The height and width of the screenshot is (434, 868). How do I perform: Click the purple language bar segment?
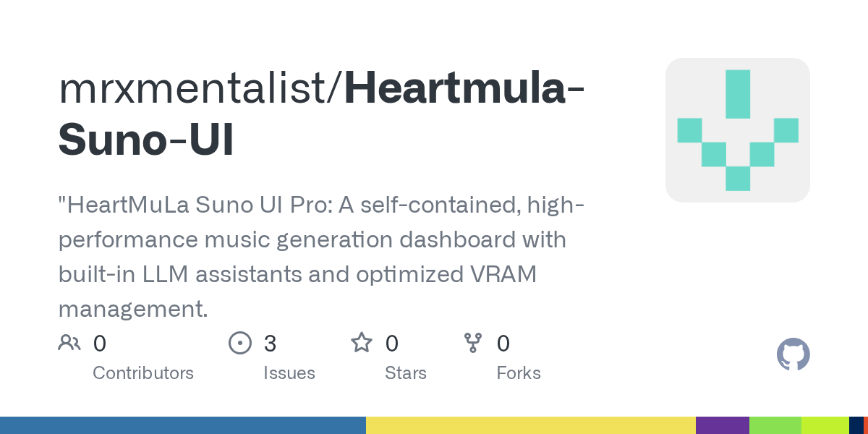(x=722, y=425)
